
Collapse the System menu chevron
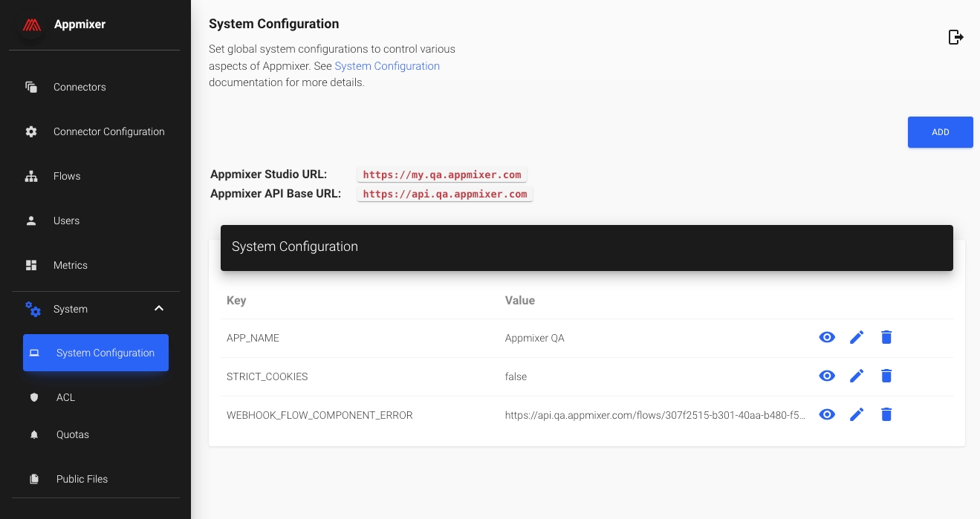159,309
